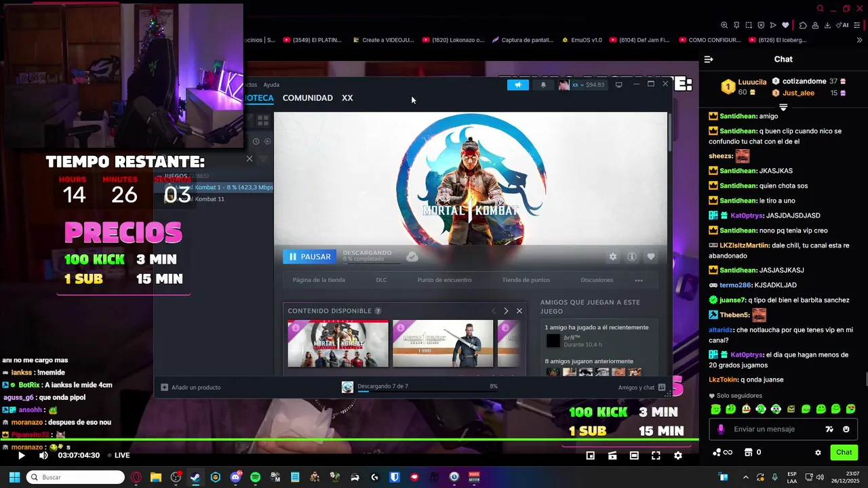Open chat settings gear

click(x=818, y=452)
